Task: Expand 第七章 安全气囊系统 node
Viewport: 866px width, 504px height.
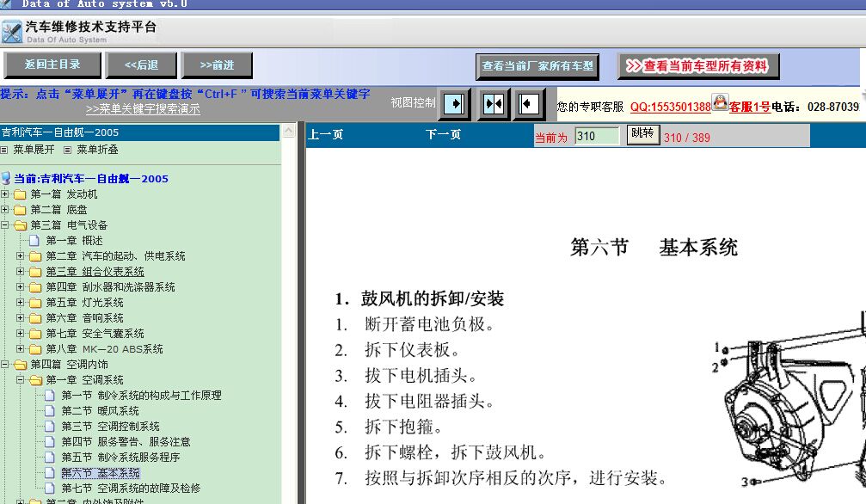Action: (21, 333)
